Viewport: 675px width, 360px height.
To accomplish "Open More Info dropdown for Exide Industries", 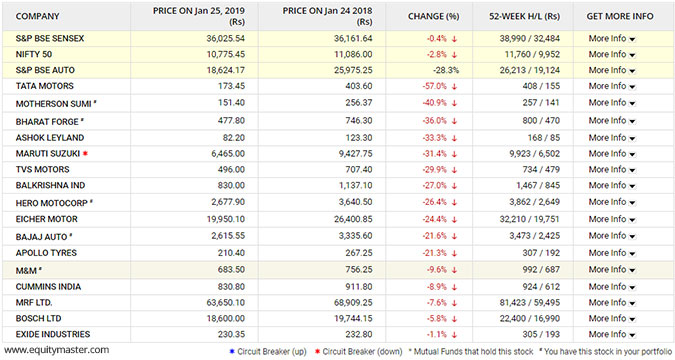I will click(x=612, y=335).
